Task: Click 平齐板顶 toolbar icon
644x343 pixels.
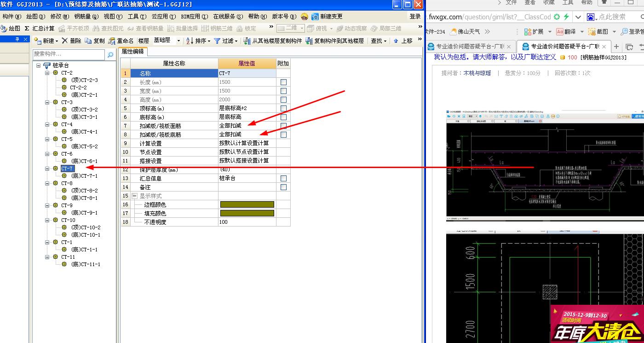Action: (x=63, y=28)
